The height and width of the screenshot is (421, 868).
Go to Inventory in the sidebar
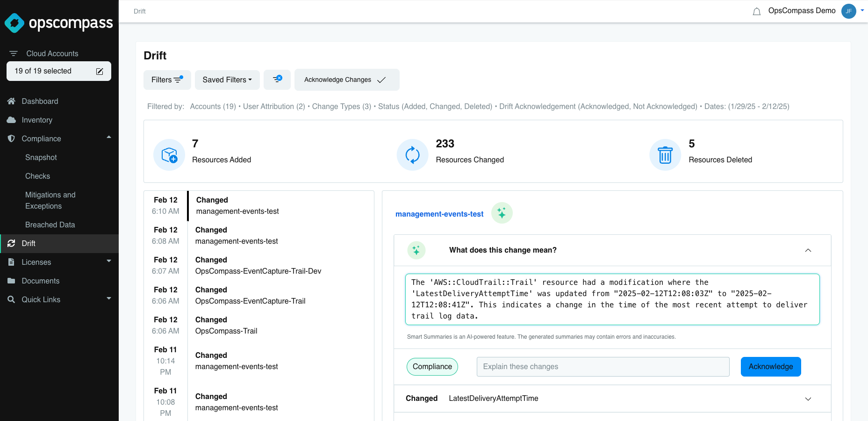pyautogui.click(x=37, y=120)
